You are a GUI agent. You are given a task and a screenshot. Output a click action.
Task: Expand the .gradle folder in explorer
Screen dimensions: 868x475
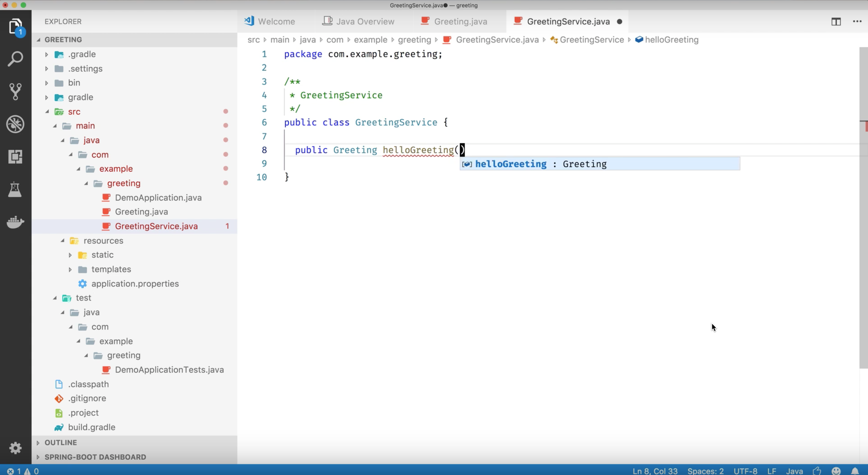coord(47,54)
